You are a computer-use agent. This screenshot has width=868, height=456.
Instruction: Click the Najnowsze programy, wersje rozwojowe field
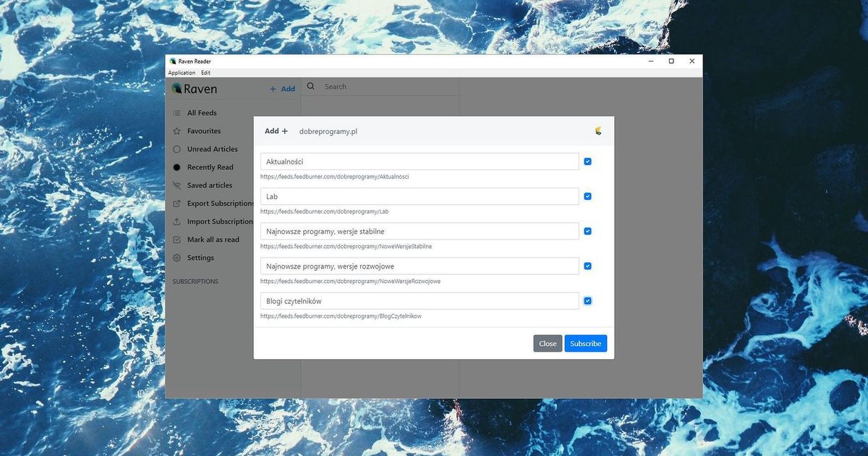pos(420,266)
